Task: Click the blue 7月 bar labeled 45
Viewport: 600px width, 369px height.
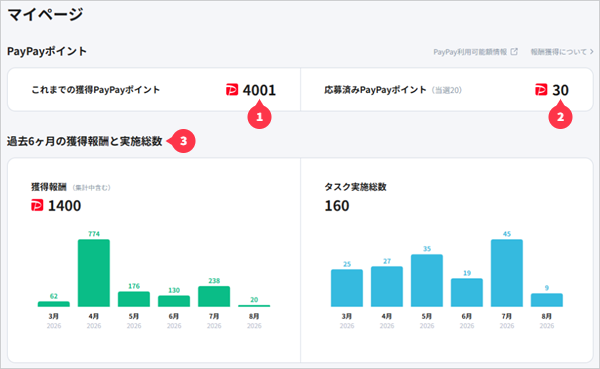Action: coord(507,273)
